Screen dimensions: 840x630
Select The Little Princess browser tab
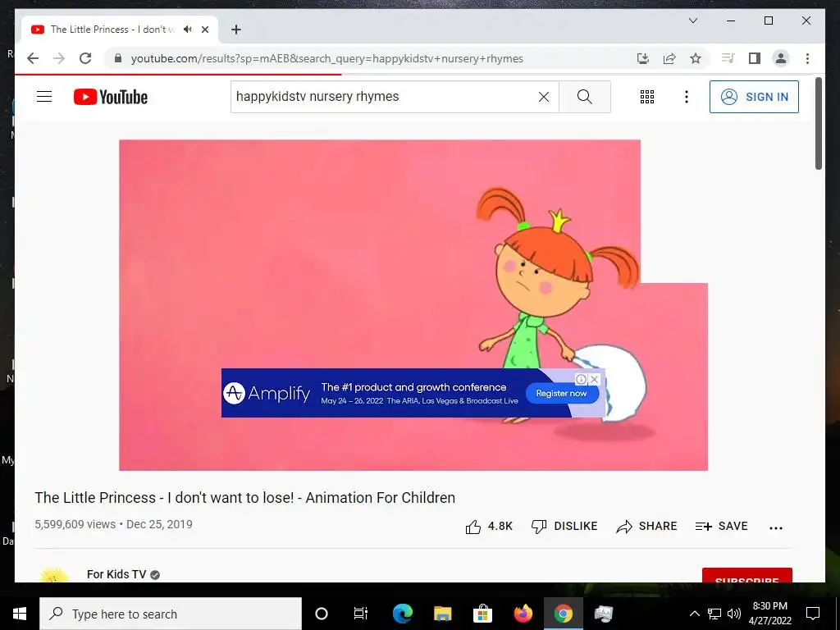(120, 30)
